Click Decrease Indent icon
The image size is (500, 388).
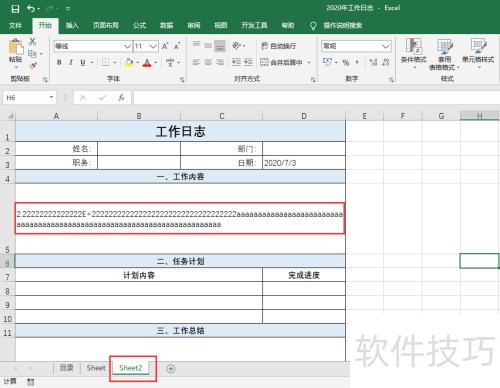[236, 62]
